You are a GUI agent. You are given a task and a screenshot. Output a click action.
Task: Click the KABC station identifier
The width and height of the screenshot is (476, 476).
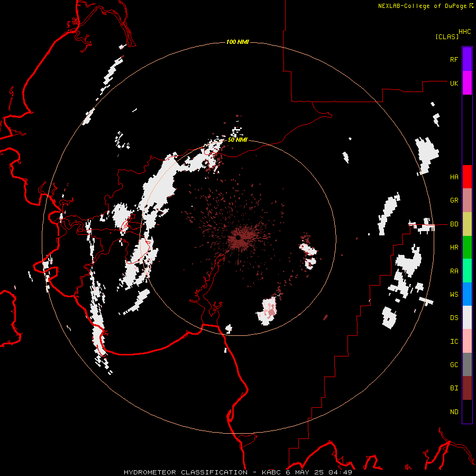pyautogui.click(x=271, y=472)
